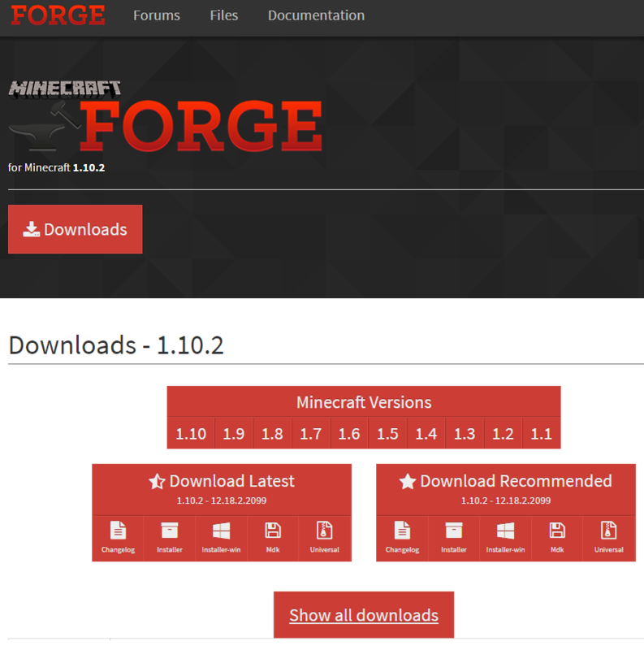644x650 pixels.
Task: Select Minecraft version 1.1
Action: (541, 434)
